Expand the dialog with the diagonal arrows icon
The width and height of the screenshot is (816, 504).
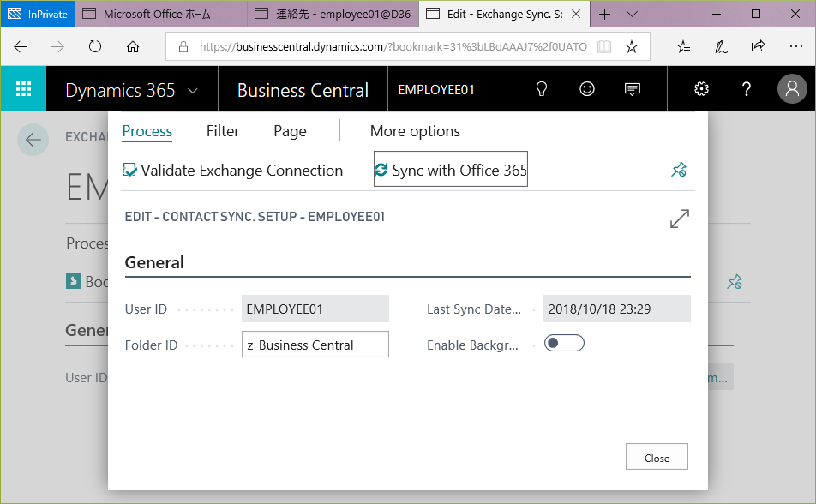click(680, 219)
